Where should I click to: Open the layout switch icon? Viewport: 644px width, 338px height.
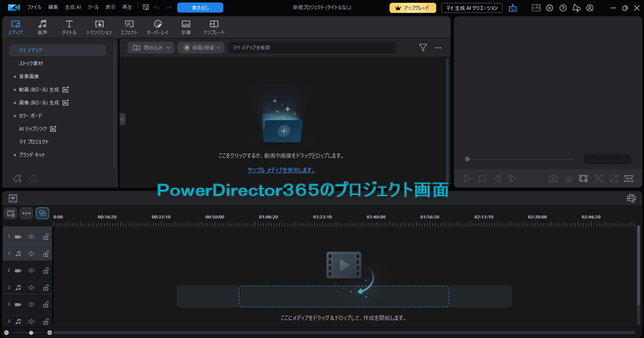pyautogui.click(x=536, y=8)
